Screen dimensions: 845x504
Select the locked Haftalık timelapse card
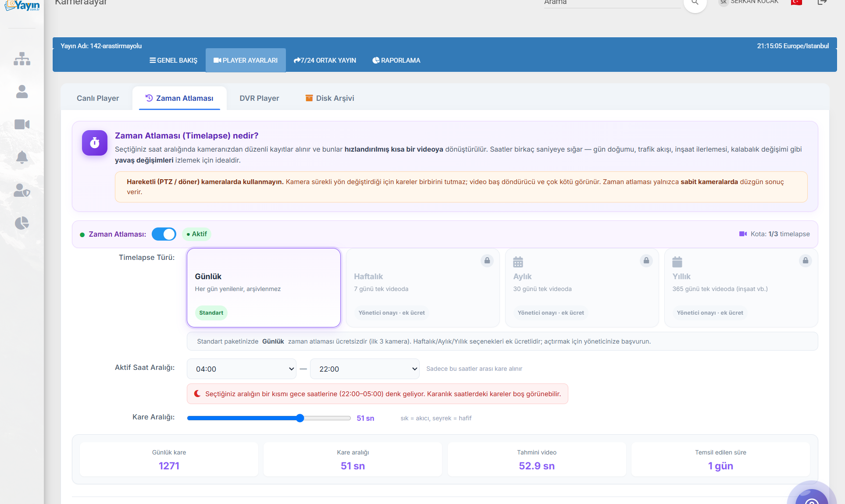423,287
